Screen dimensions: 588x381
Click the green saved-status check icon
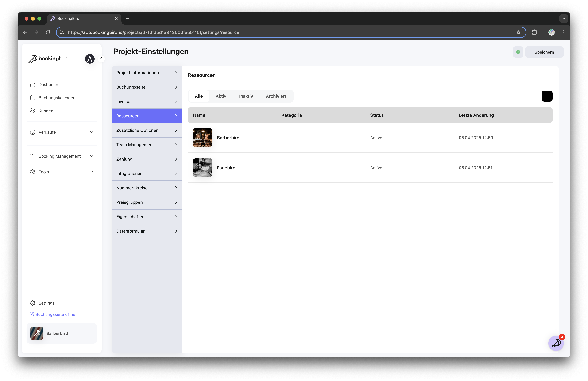518,52
